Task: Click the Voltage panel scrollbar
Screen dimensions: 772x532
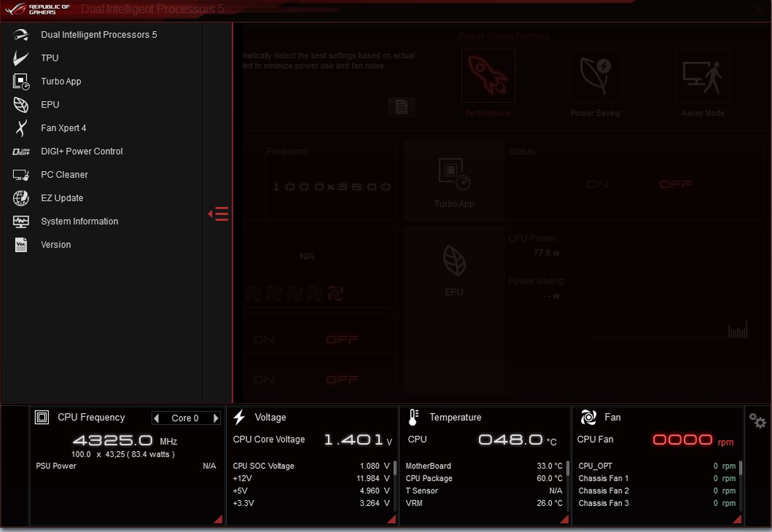Action: (395, 468)
